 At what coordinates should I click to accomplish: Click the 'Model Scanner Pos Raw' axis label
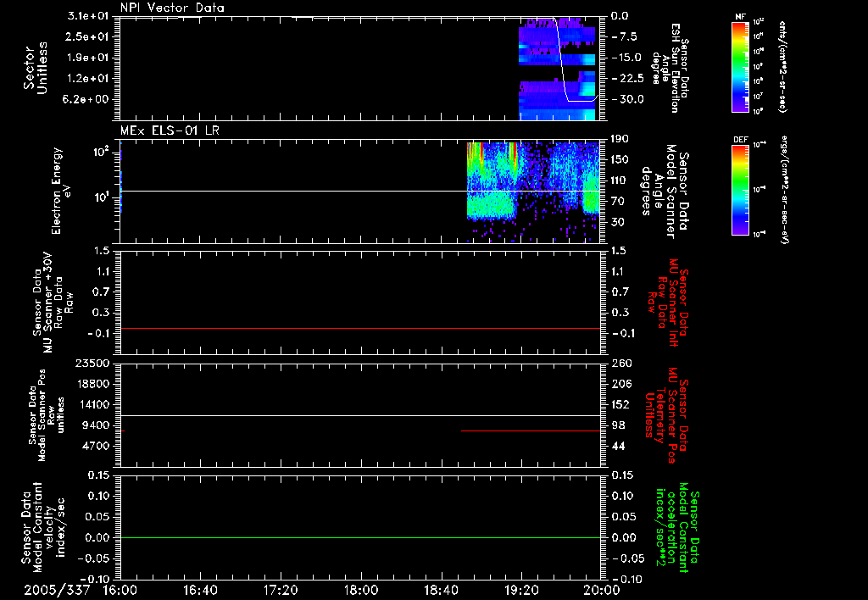46,415
